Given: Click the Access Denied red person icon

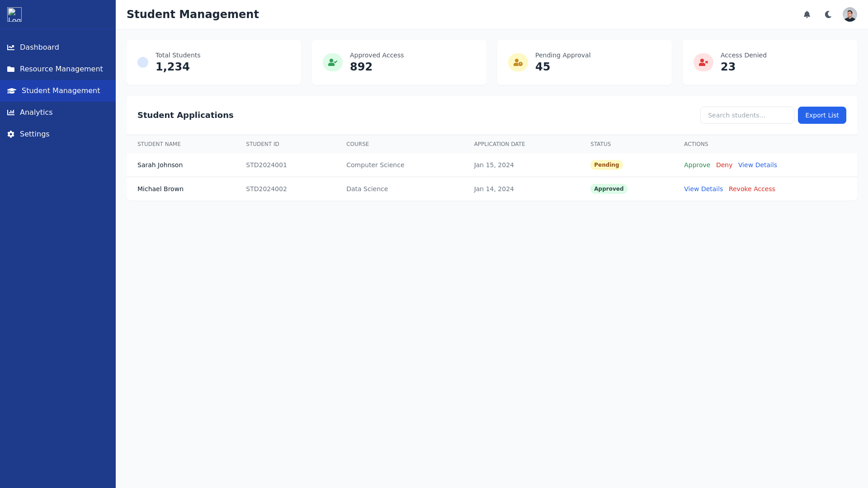Looking at the screenshot, I should click(703, 62).
